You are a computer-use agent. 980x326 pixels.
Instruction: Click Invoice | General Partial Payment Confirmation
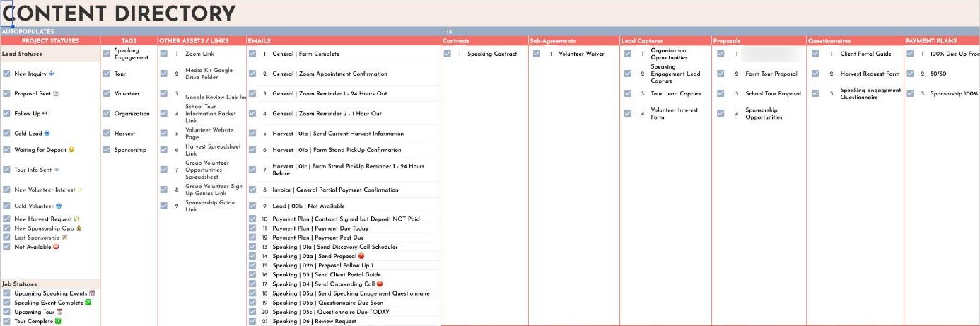coord(335,190)
